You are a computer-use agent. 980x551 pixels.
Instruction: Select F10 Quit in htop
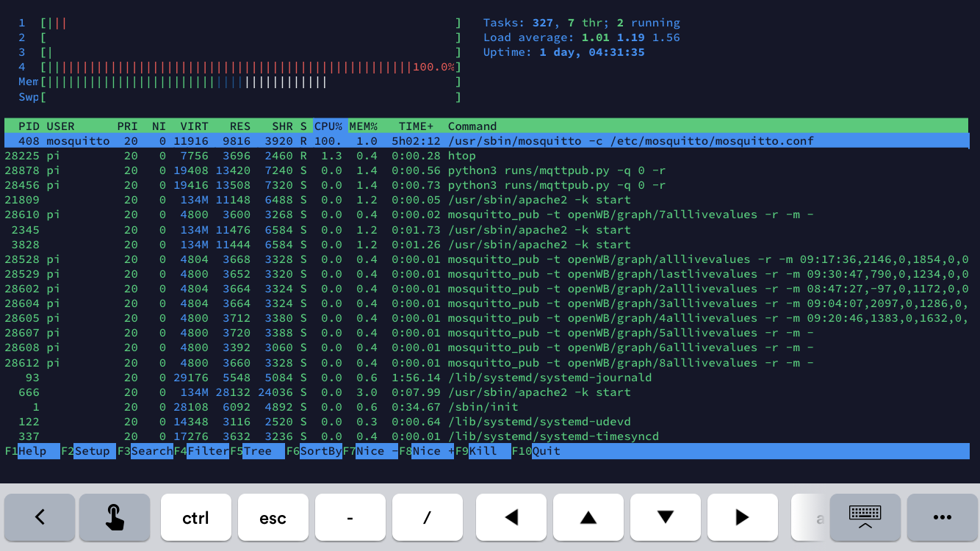click(x=536, y=451)
